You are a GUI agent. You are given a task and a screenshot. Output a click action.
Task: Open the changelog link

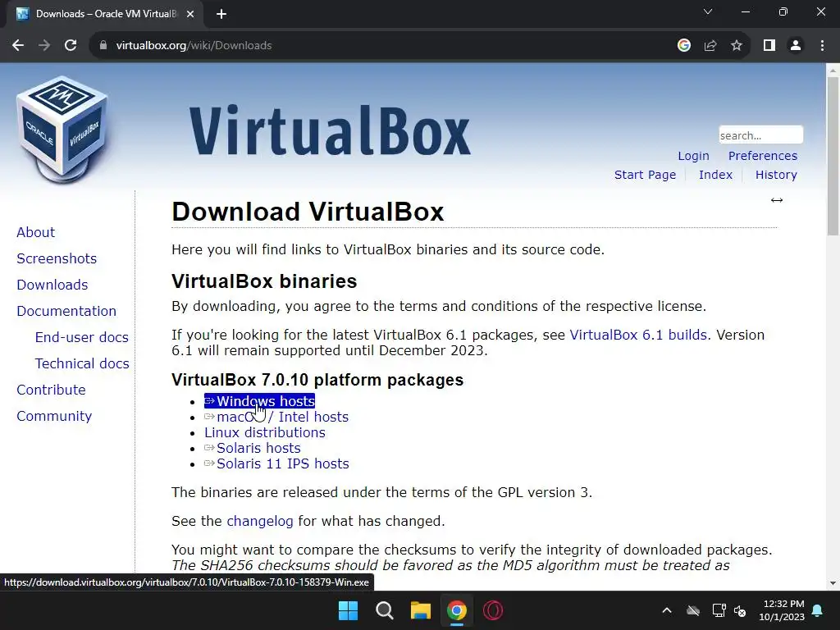click(260, 521)
